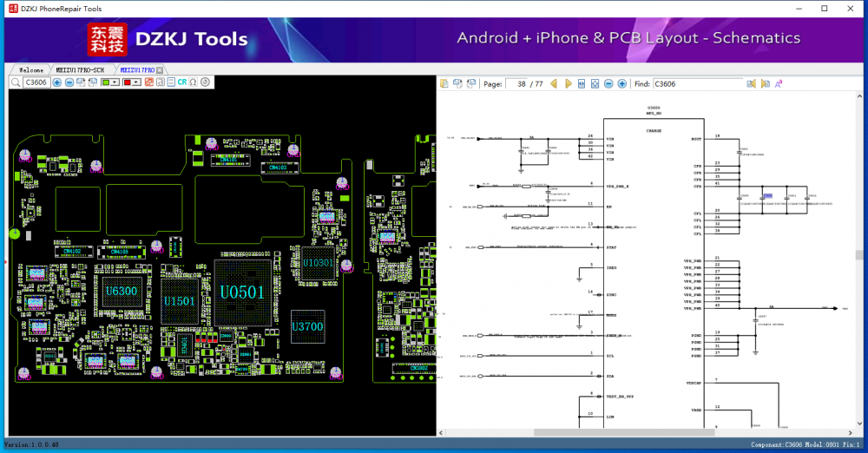Click the rotate icon in PCB toolbar

point(205,82)
